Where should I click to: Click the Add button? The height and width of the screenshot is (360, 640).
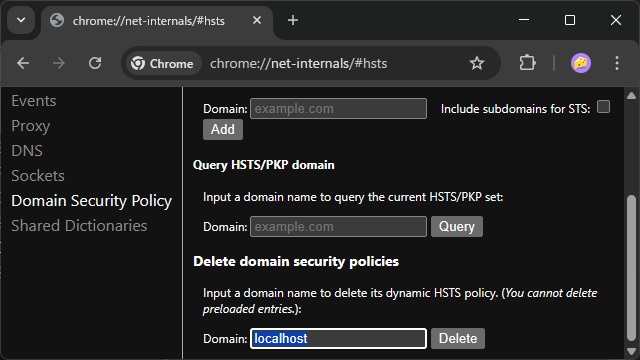tap(223, 129)
